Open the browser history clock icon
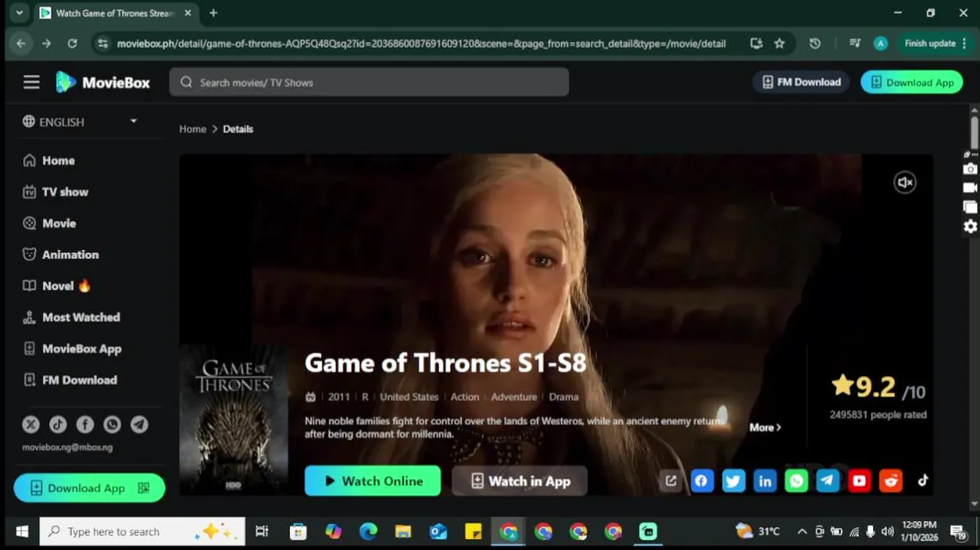 click(815, 44)
